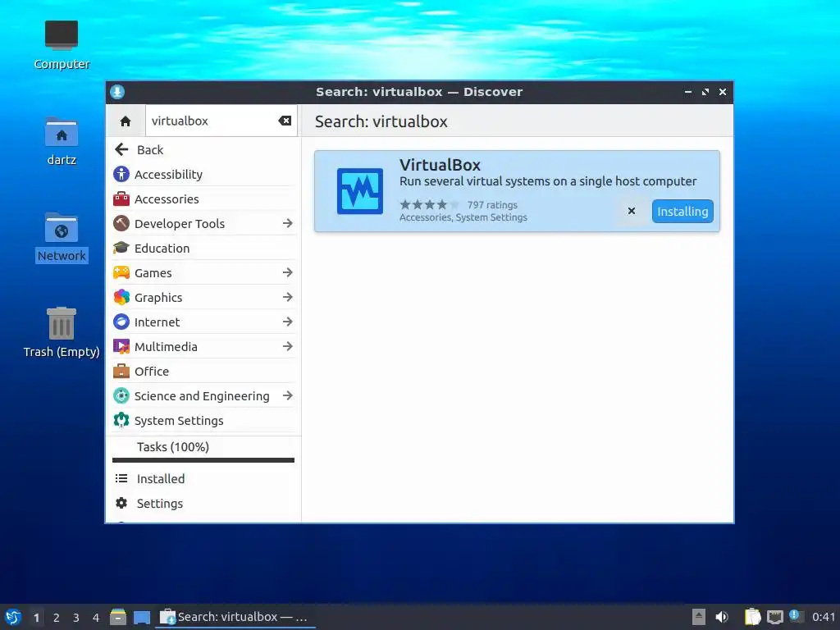Viewport: 840px width, 630px height.
Task: Click the Tasks progress bar
Action: coord(203,460)
